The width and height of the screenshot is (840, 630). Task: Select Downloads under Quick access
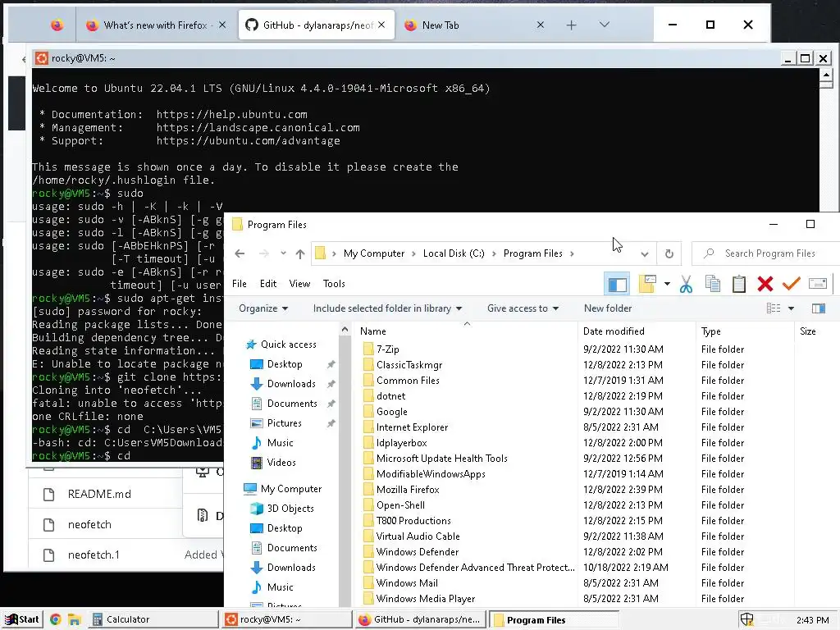point(291,384)
